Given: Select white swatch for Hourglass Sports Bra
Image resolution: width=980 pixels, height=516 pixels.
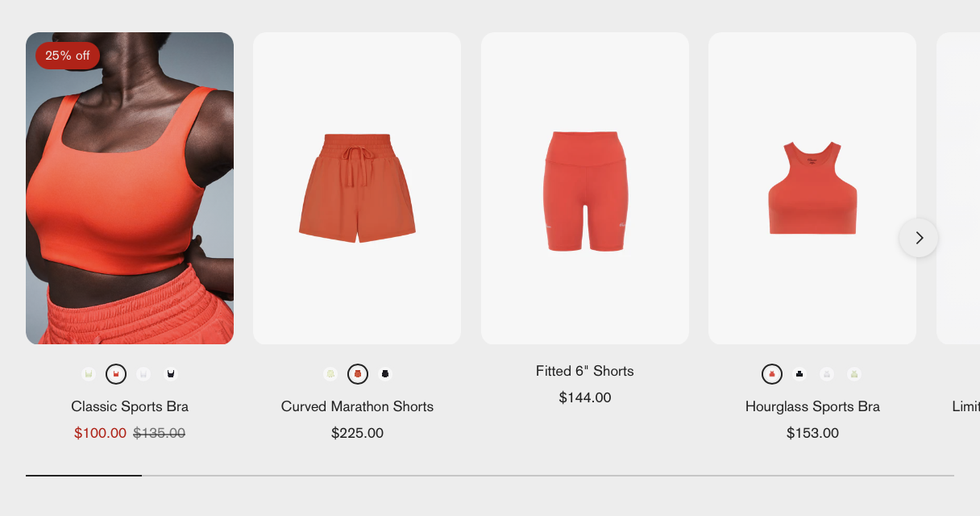Looking at the screenshot, I should [827, 374].
